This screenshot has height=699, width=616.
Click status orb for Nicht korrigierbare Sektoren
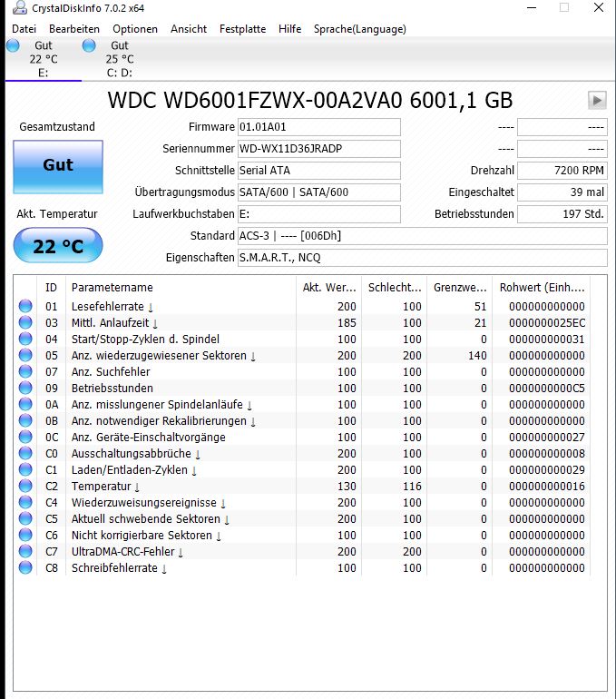coord(25,535)
